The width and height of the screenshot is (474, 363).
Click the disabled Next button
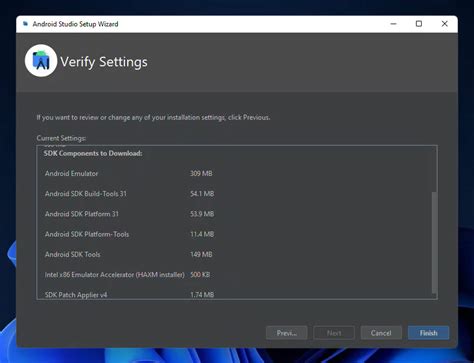[x=334, y=333]
